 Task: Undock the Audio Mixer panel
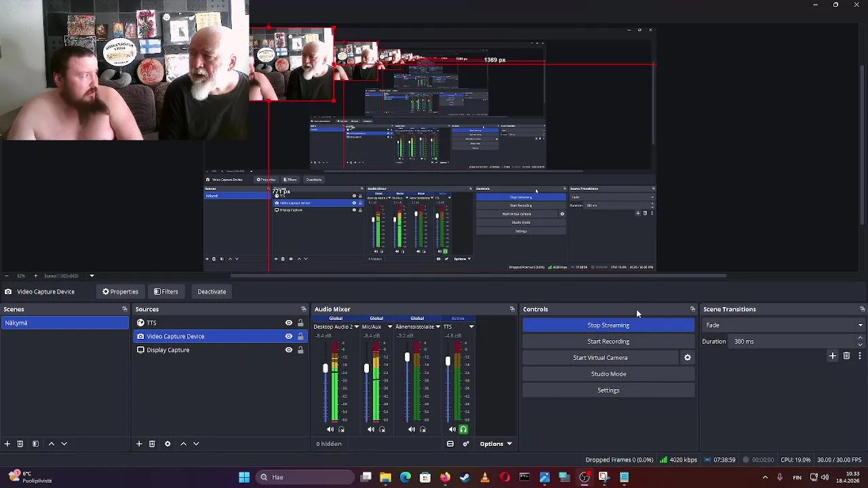coord(512,309)
